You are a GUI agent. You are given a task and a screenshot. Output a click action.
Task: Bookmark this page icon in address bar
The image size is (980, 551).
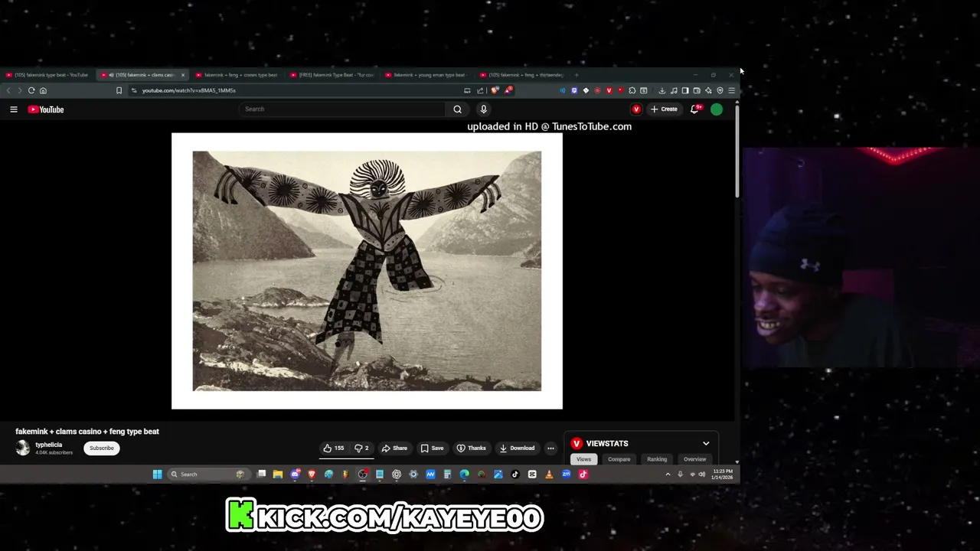tap(119, 90)
